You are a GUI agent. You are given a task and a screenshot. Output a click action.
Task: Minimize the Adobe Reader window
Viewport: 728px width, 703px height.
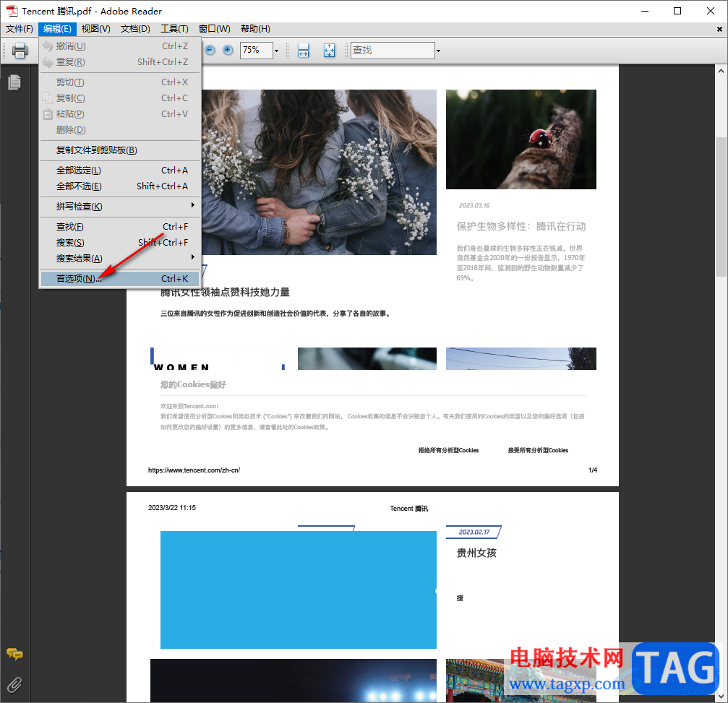[645, 11]
